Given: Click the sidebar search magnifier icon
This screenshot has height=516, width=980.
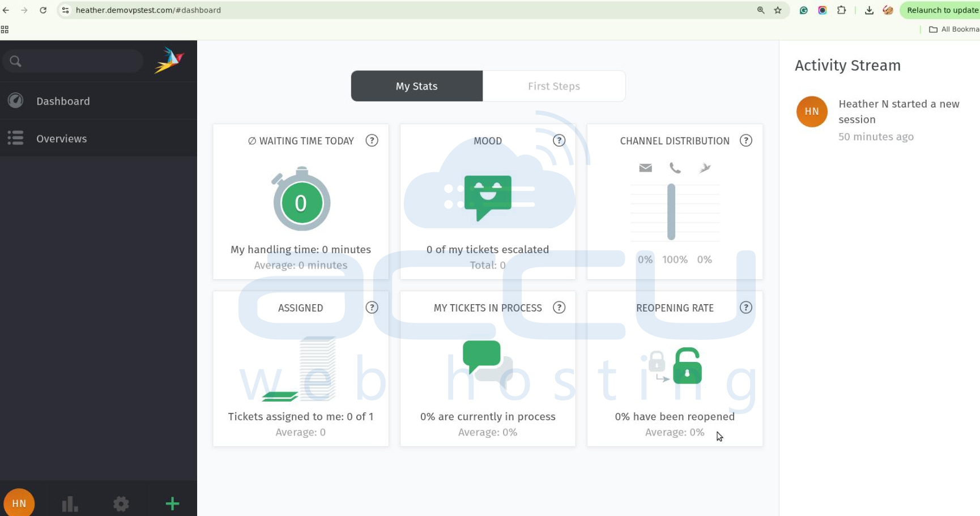Looking at the screenshot, I should tap(15, 61).
